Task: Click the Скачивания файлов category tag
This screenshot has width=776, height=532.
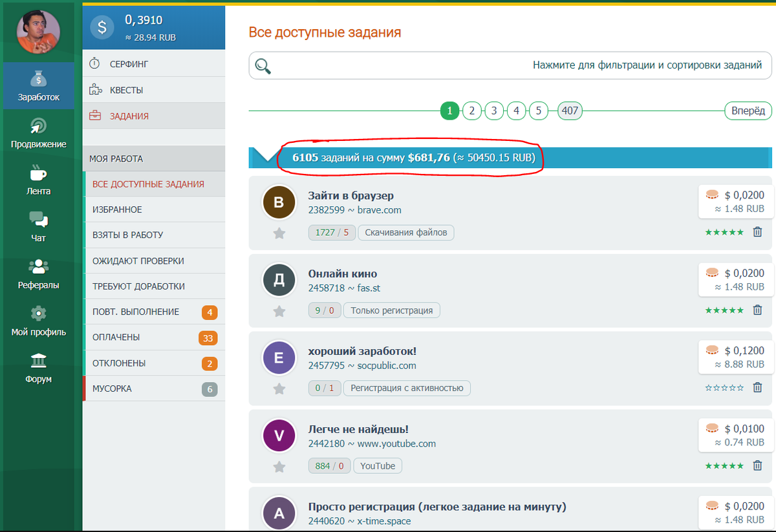Action: click(x=406, y=232)
